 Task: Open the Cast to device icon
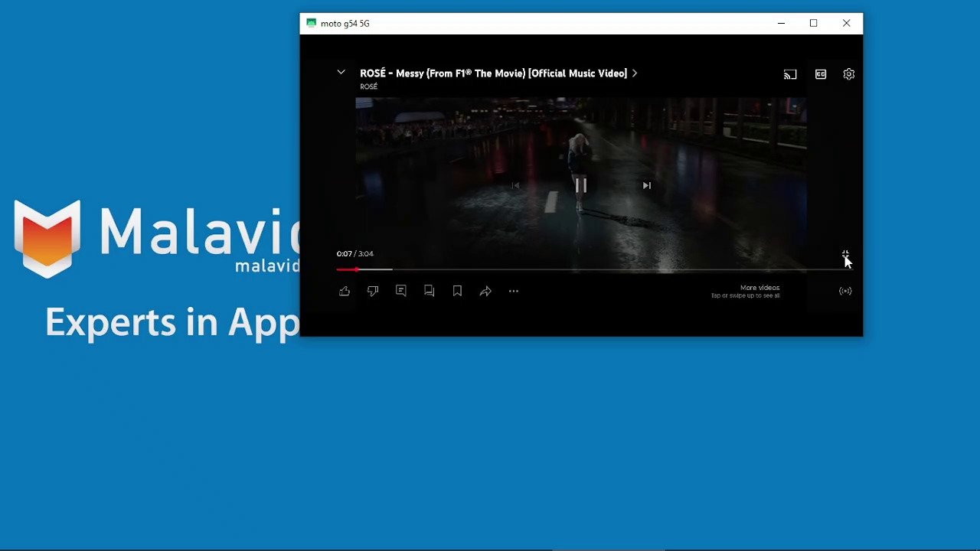click(x=790, y=74)
